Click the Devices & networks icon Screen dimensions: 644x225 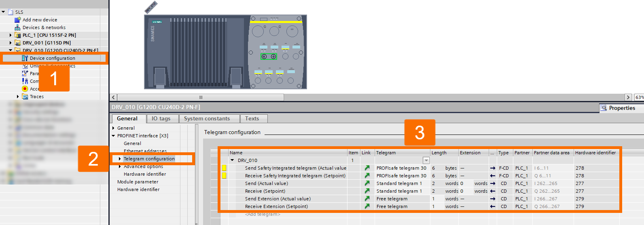click(17, 27)
